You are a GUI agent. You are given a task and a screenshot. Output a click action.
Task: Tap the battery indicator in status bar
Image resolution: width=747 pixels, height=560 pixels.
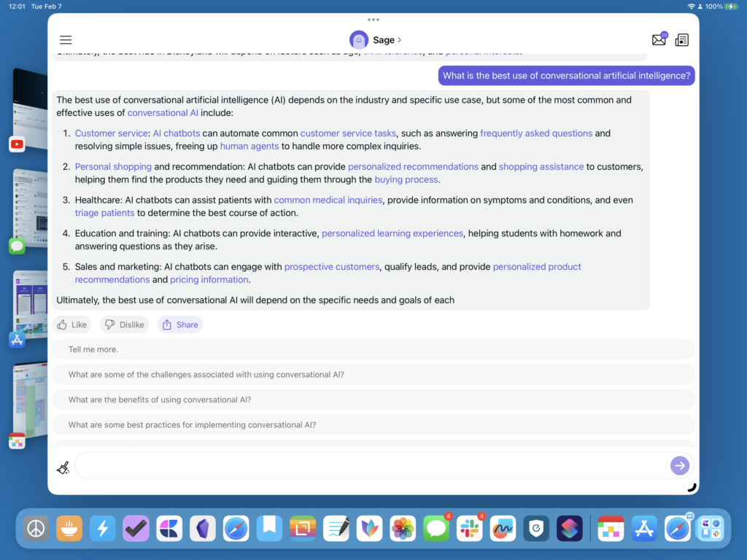731,6
